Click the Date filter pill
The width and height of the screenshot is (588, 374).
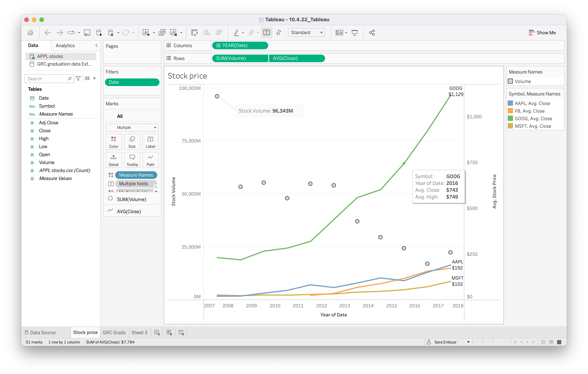pos(132,82)
